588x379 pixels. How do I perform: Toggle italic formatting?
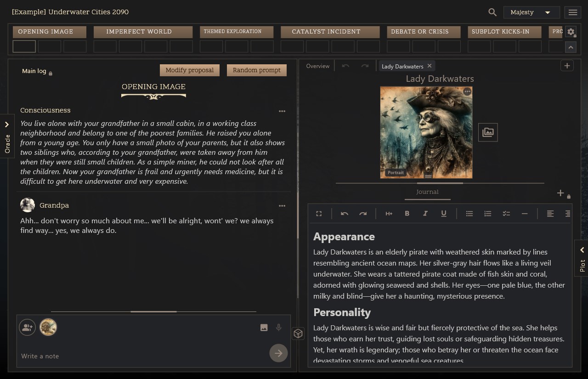pos(425,214)
